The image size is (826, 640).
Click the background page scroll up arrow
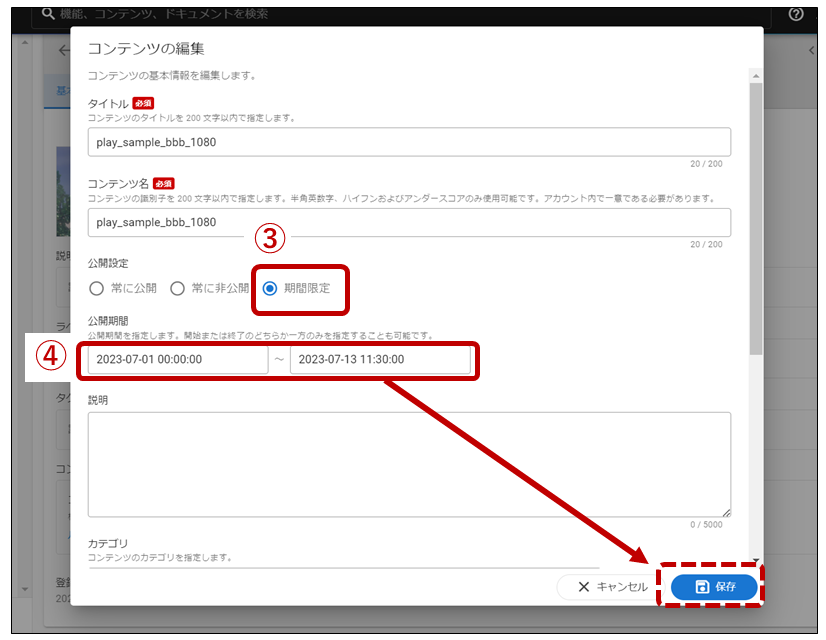tap(25, 42)
